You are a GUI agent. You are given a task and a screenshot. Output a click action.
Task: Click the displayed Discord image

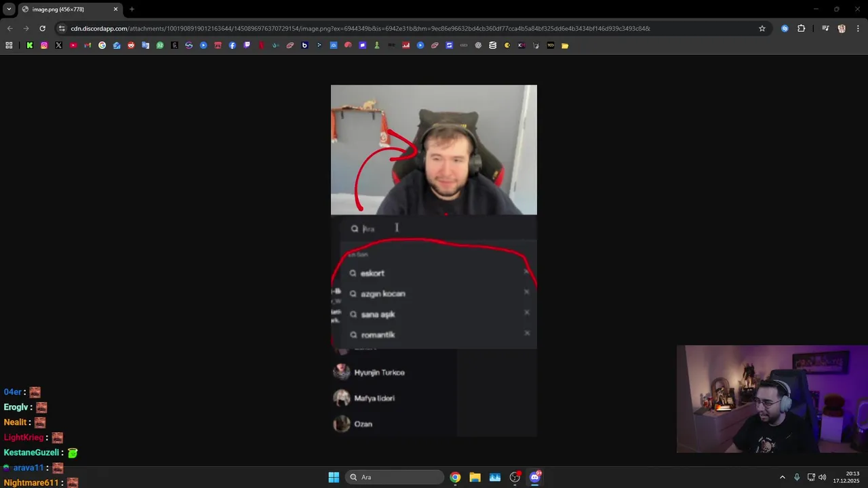point(434,261)
